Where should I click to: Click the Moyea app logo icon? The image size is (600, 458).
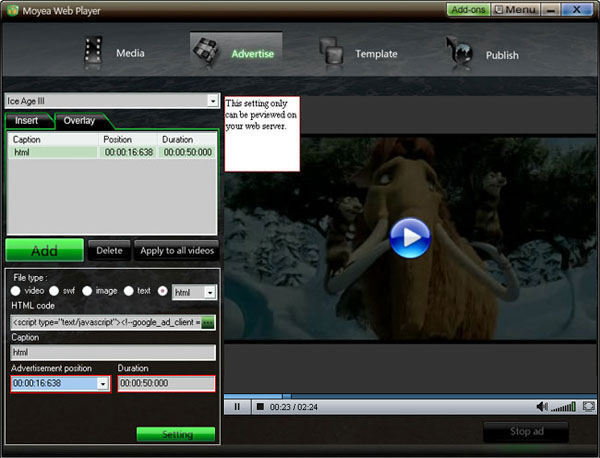12,10
